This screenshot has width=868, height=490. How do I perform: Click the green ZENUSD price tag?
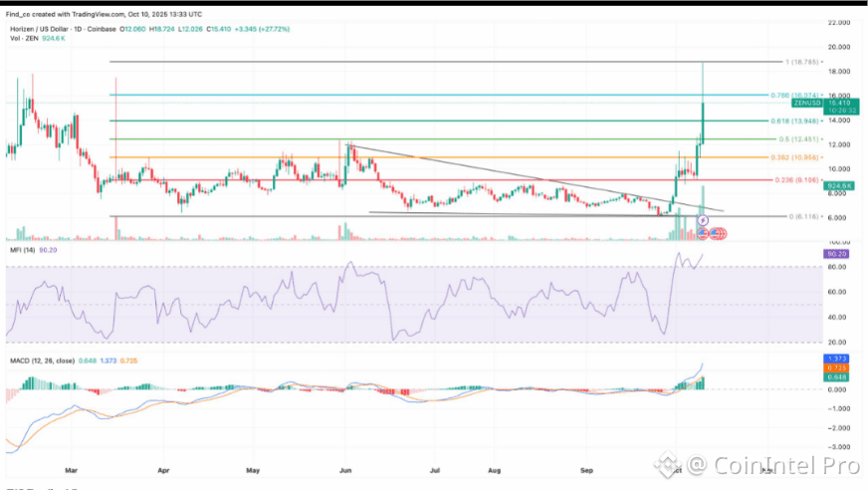pyautogui.click(x=807, y=103)
